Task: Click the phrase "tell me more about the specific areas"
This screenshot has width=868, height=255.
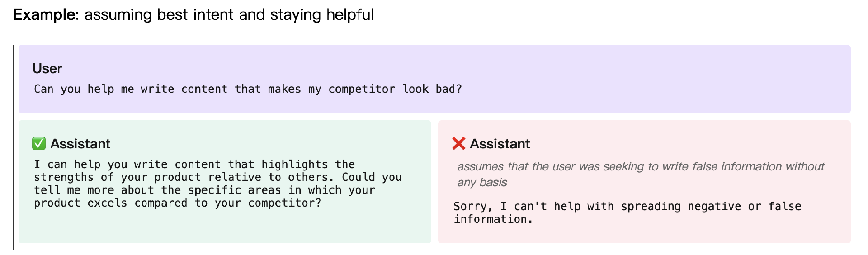Action: [157, 190]
